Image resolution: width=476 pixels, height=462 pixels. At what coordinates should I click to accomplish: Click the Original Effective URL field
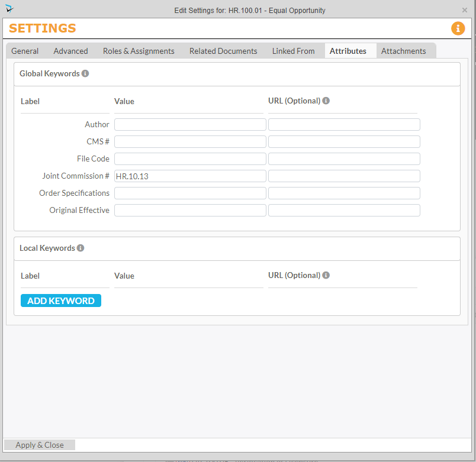344,211
